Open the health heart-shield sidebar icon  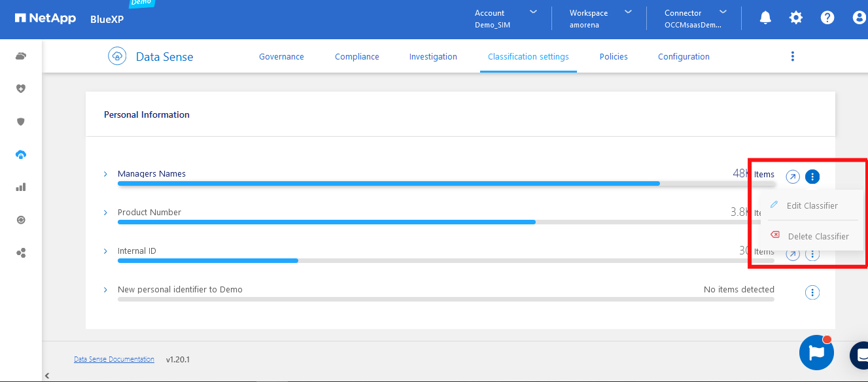click(21, 89)
